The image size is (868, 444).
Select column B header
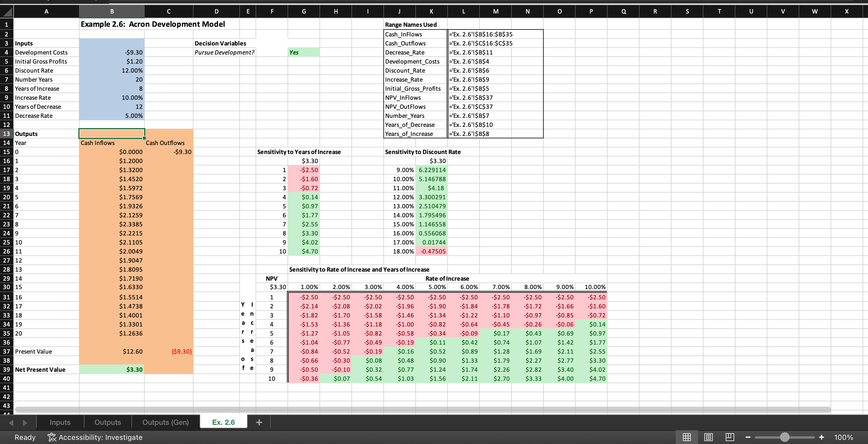(x=112, y=11)
